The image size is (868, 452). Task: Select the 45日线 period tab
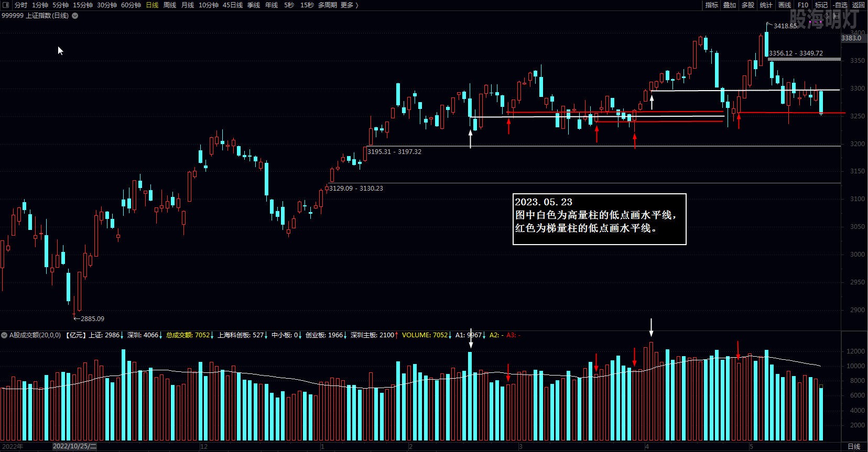[233, 5]
